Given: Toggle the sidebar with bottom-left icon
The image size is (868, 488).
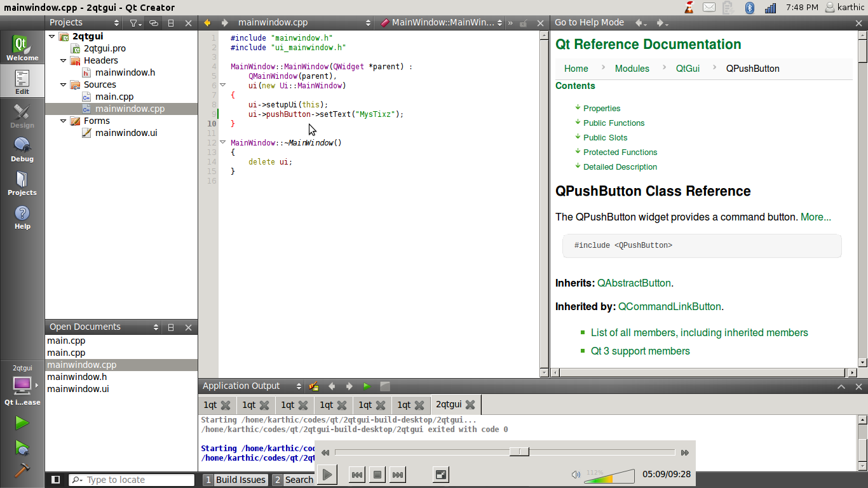Looking at the screenshot, I should click(55, 480).
